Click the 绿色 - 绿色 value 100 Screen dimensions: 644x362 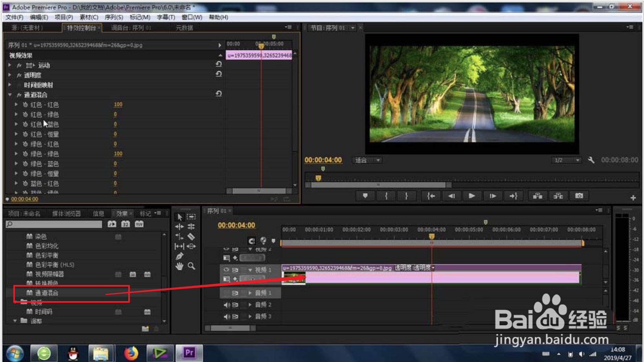tap(118, 154)
